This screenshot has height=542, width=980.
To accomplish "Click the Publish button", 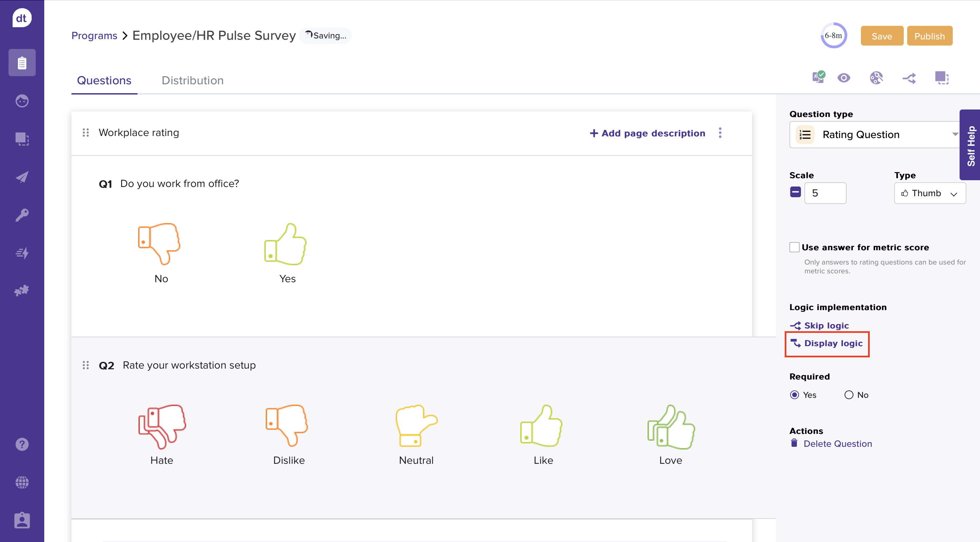I will pos(929,36).
